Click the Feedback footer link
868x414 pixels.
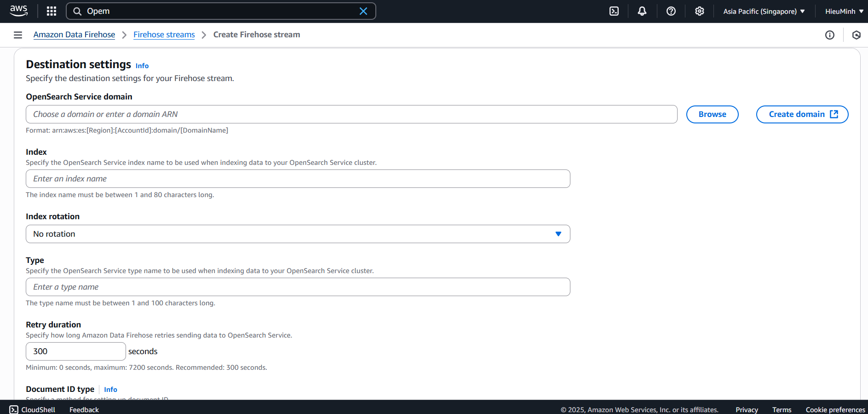tap(84, 409)
